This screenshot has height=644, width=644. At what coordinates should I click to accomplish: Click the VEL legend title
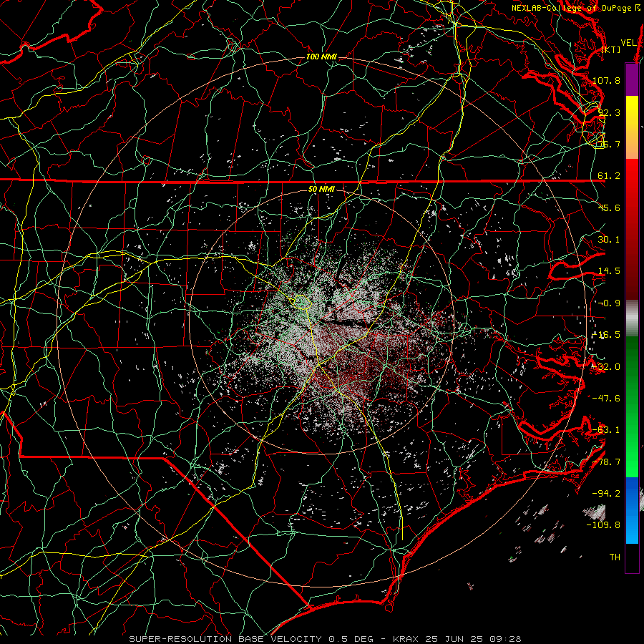(x=628, y=43)
